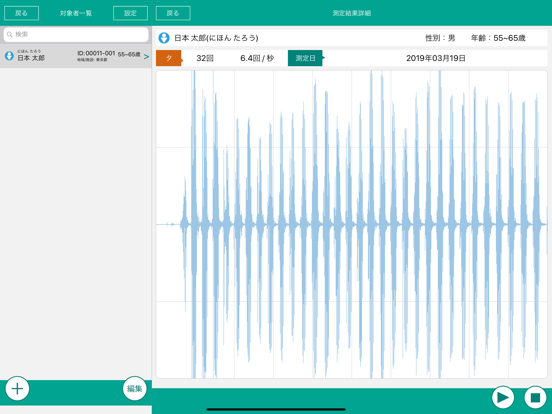552x414 pixels.
Task: Click the 測定結果詳細 header title
Action: pyautogui.click(x=352, y=13)
